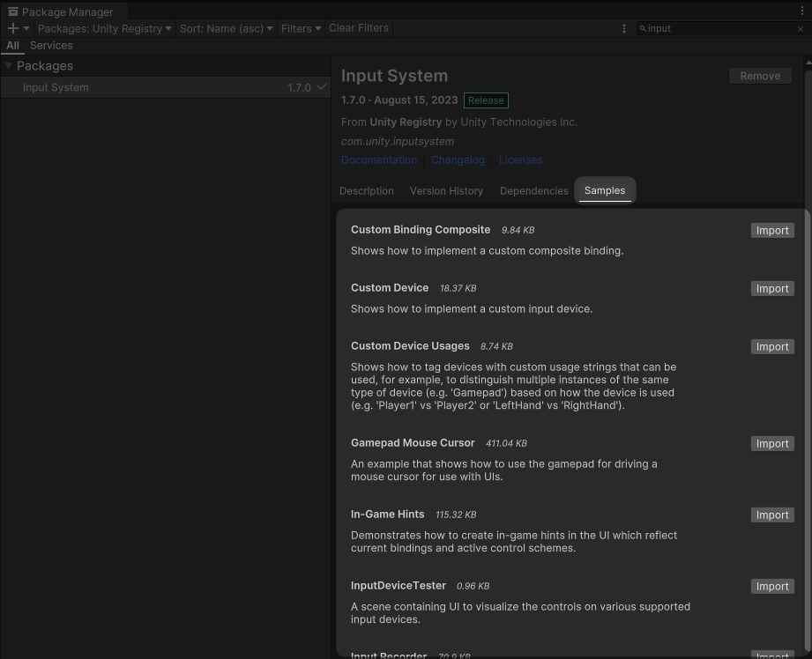This screenshot has width=812, height=659.
Task: Open the Documentation link
Action: click(x=379, y=160)
